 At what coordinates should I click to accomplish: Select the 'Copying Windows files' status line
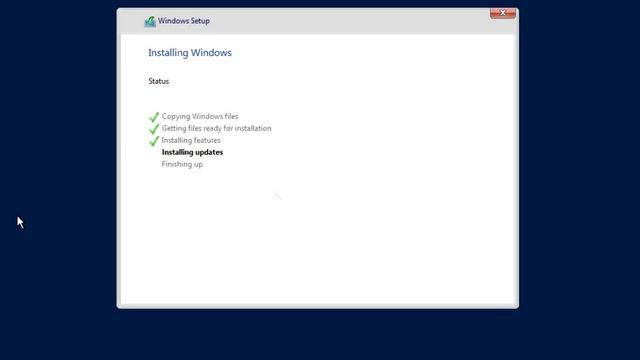pyautogui.click(x=200, y=116)
